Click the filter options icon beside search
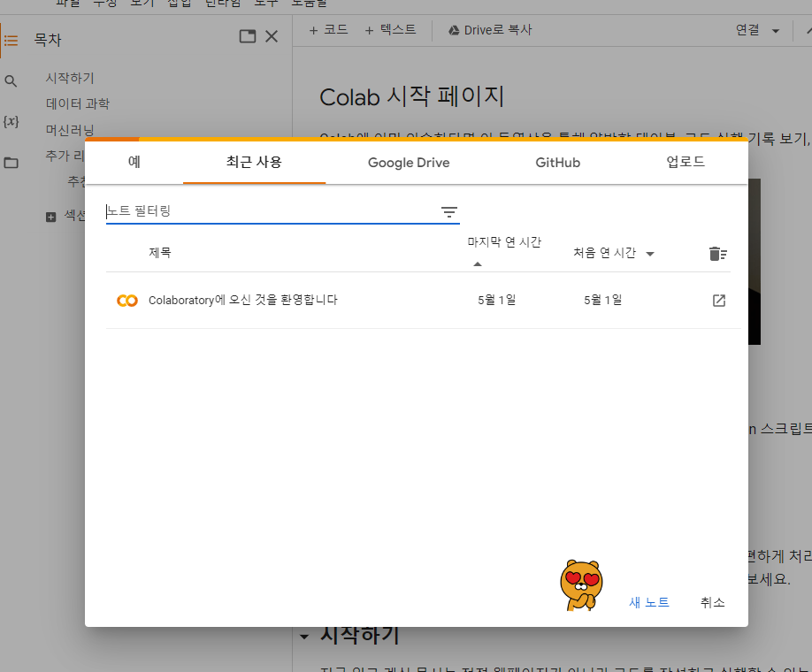 (449, 211)
